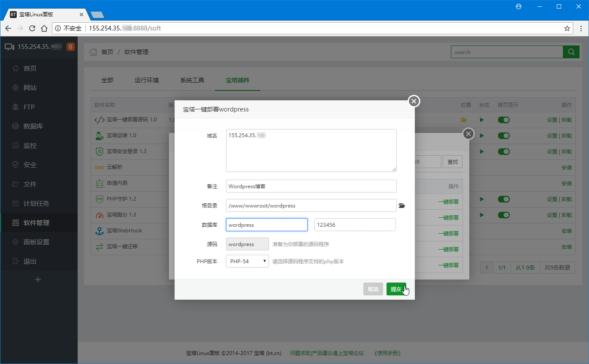Click 卸载 for 宝塔运维

coord(567,136)
